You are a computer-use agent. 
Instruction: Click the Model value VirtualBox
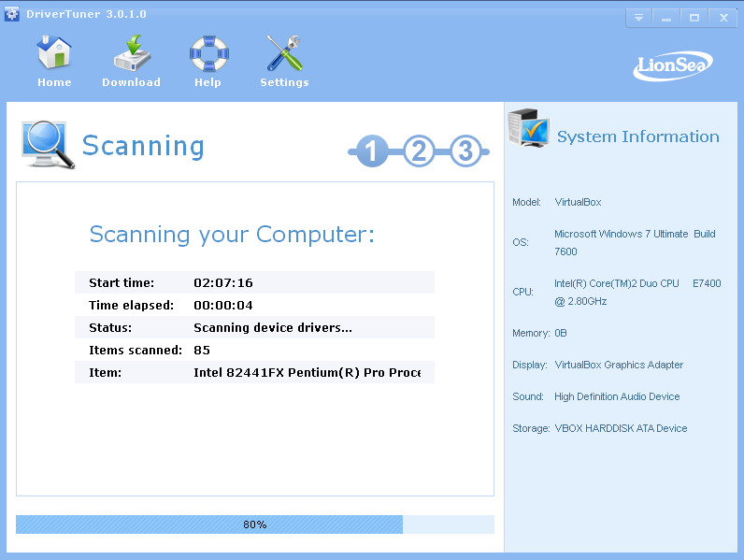tap(578, 202)
